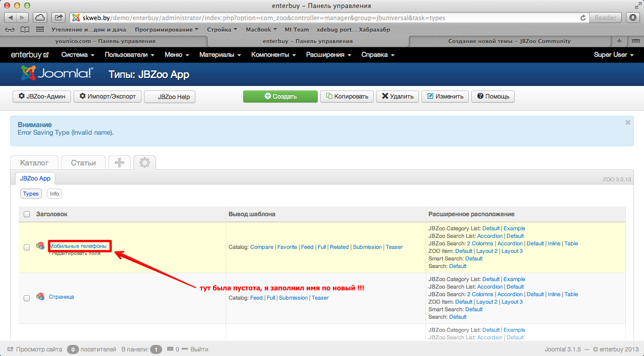Open Safari downloads icon

[x=633, y=18]
